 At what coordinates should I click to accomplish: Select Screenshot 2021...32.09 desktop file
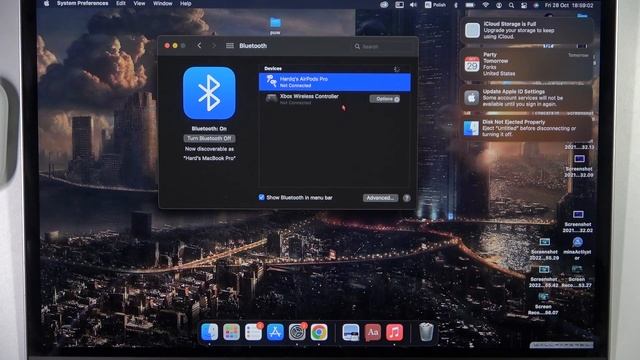point(579,166)
